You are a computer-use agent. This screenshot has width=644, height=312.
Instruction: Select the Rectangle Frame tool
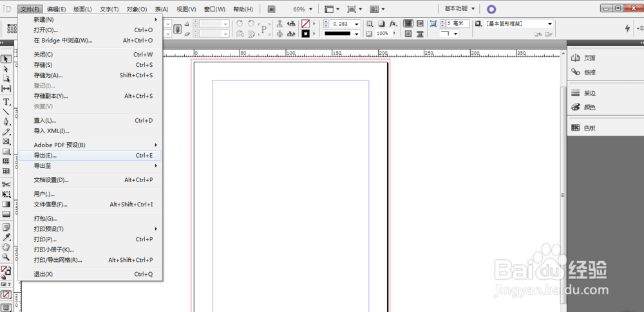[6, 142]
